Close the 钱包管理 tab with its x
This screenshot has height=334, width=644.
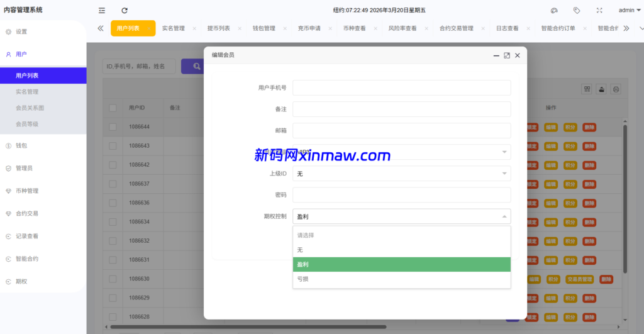(285, 28)
